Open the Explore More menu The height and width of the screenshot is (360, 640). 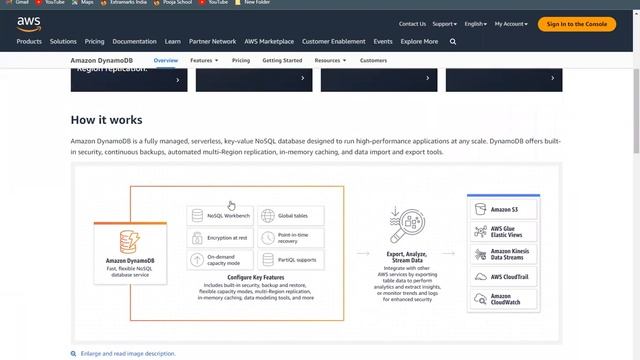click(x=419, y=42)
